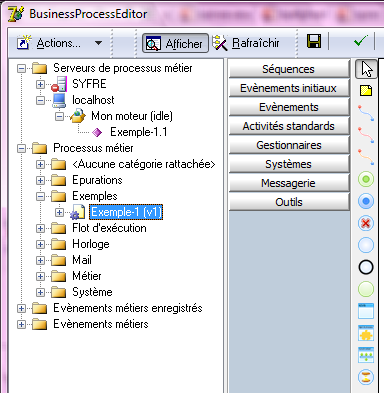Select the blue curved connector tool
The image size is (384, 393).
tap(366, 113)
